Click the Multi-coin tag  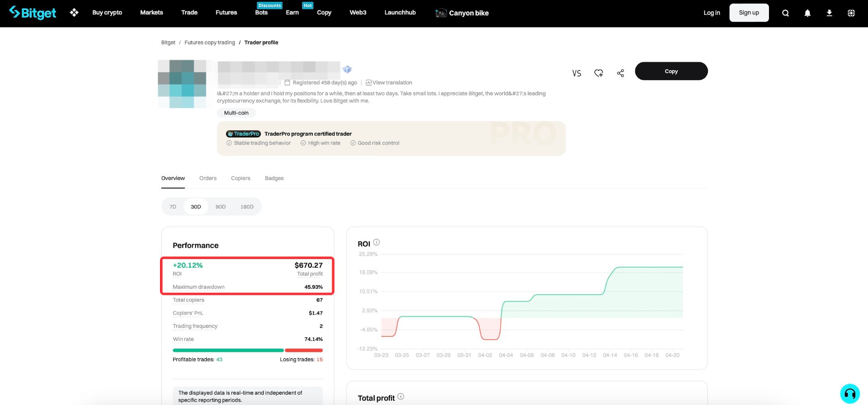click(236, 113)
